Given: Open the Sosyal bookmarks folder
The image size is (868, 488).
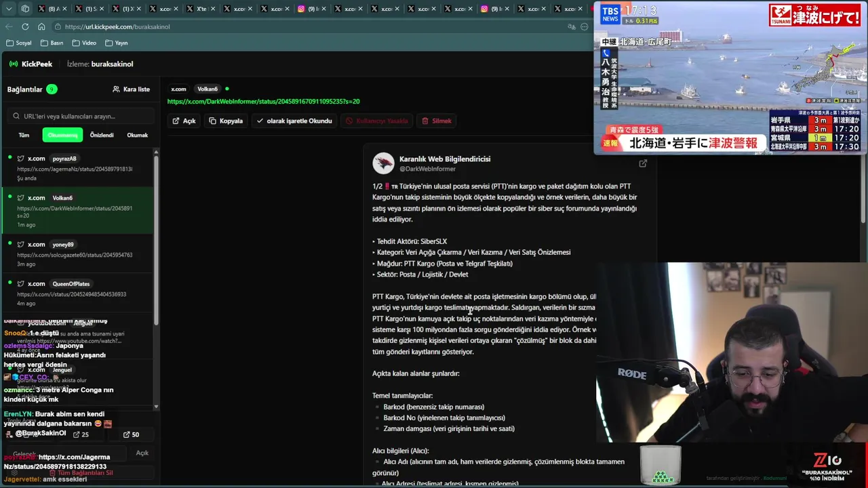Looking at the screenshot, I should click(x=19, y=43).
